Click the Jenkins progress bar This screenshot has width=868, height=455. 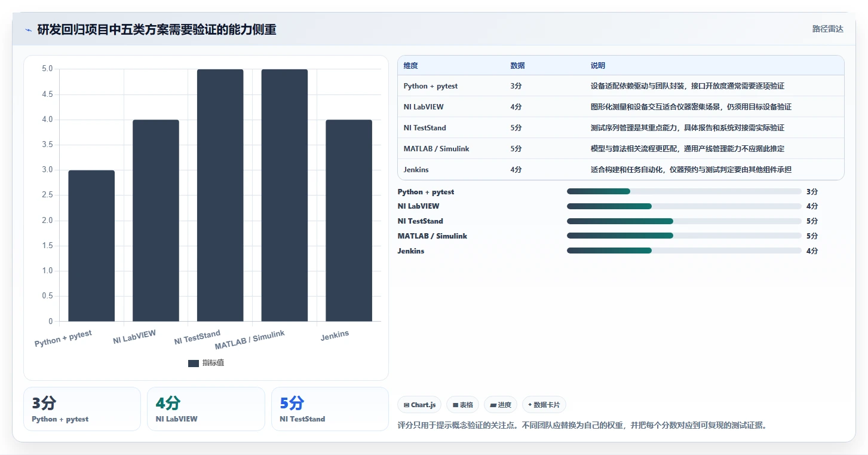684,251
